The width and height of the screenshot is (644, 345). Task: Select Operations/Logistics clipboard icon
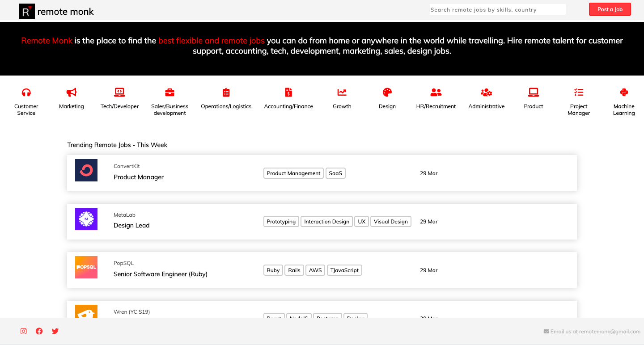coord(226,93)
